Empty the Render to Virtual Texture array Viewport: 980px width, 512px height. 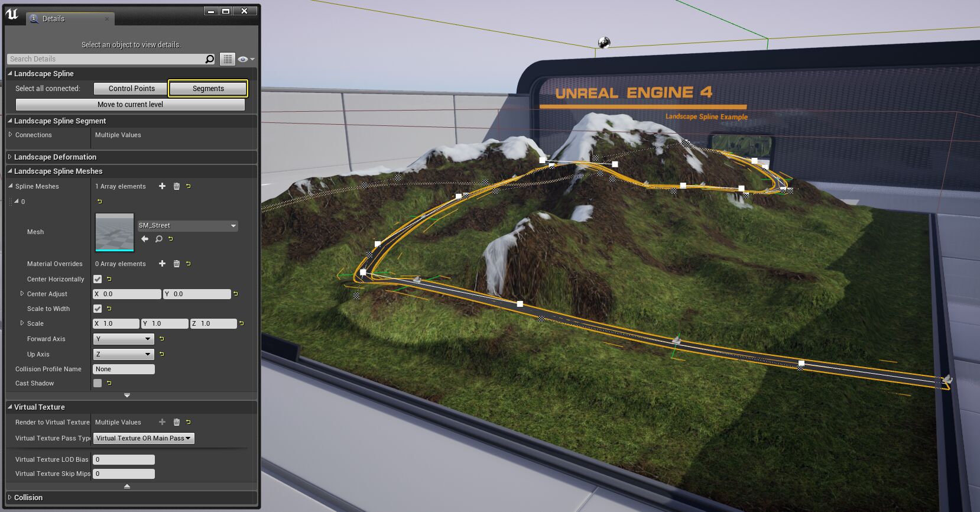coord(176,422)
